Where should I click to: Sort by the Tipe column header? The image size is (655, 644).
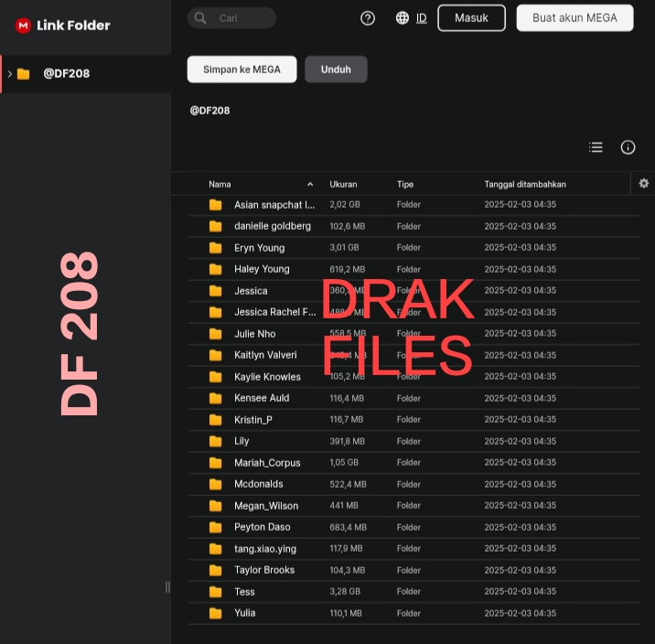coord(405,184)
